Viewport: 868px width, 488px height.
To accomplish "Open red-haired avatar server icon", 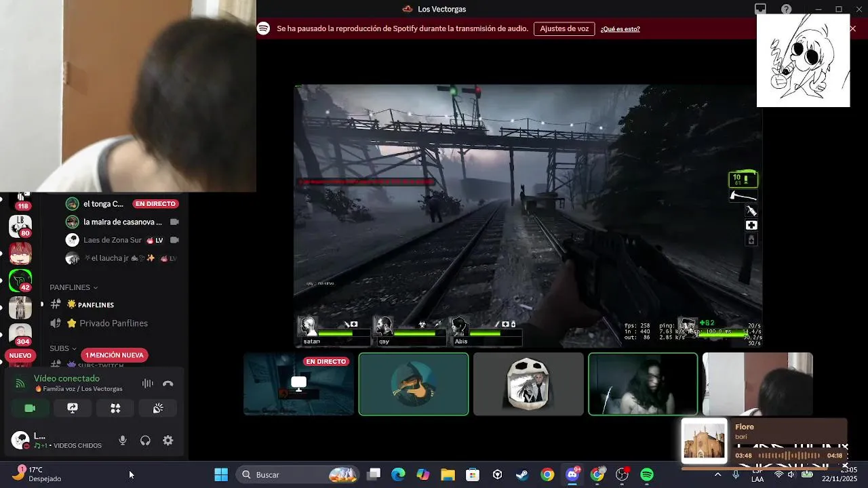I will click(20, 253).
